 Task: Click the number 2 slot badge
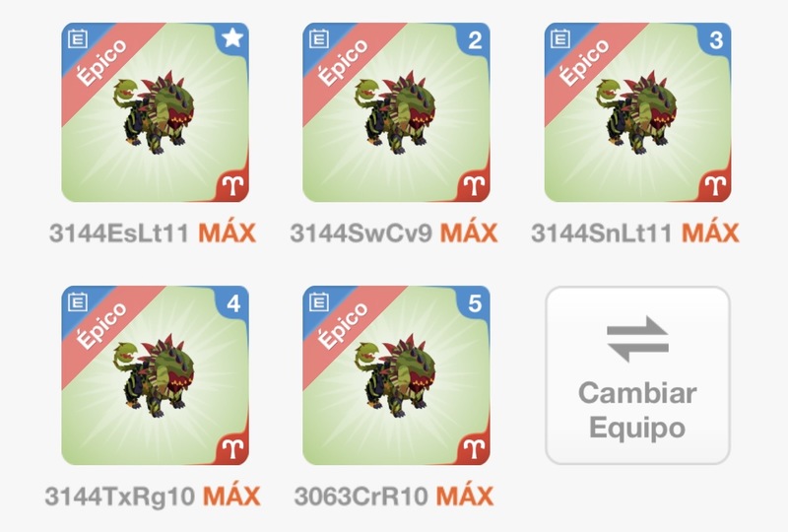(x=475, y=40)
